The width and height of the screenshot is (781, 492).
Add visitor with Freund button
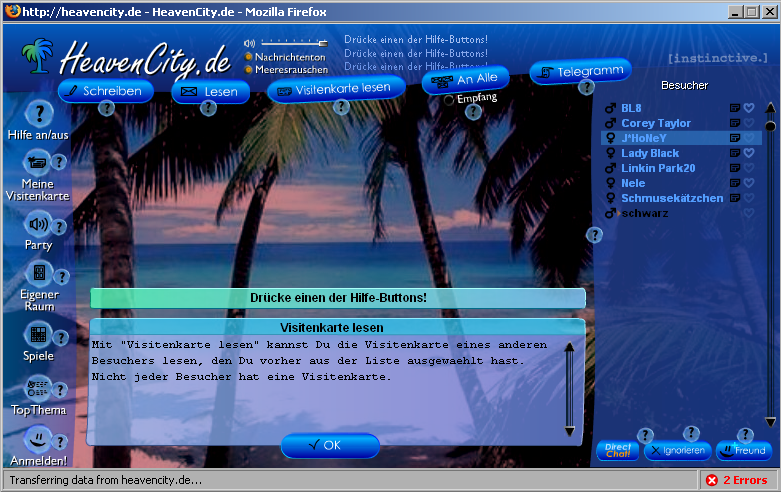[744, 451]
